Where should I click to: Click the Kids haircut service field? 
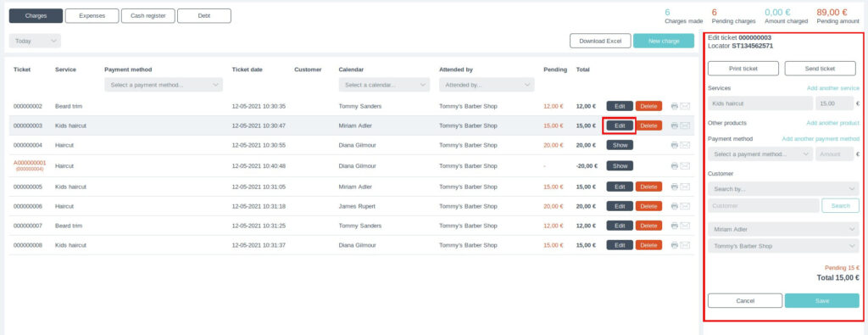coord(760,103)
